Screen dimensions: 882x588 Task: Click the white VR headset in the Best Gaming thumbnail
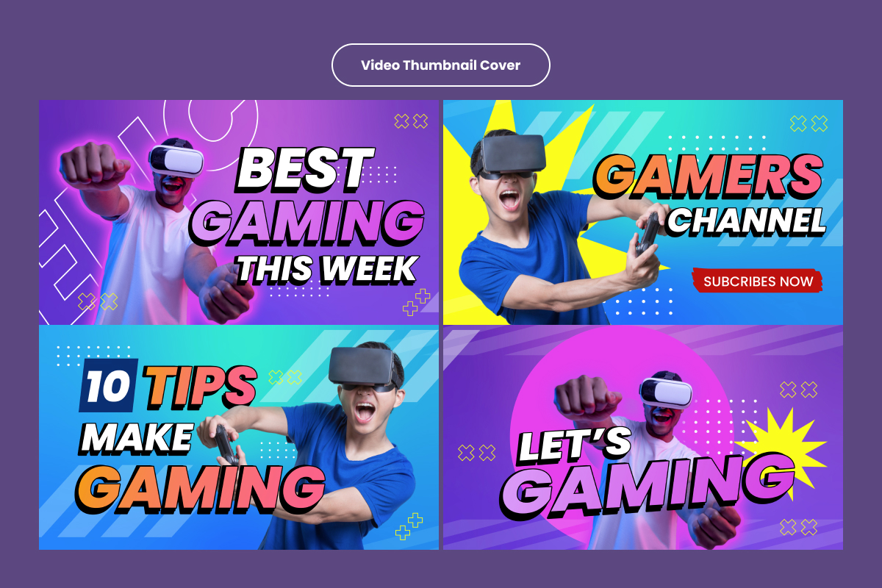(x=176, y=159)
